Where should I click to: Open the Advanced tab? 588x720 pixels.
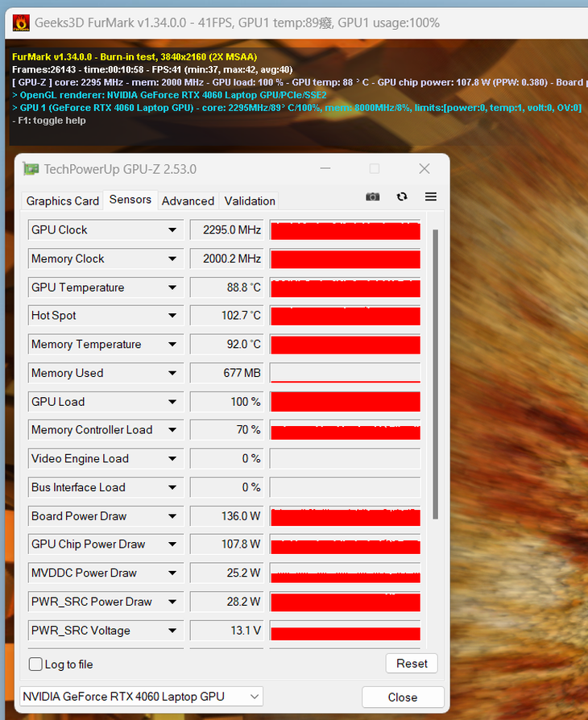188,201
